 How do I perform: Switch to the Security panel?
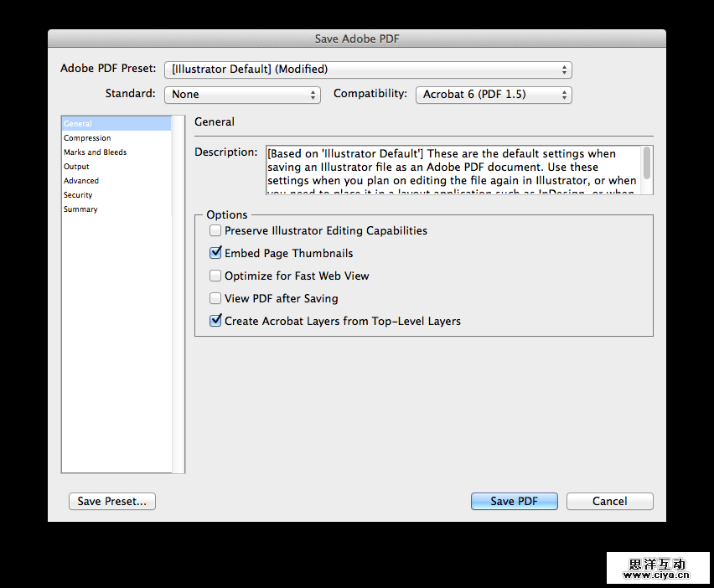[x=78, y=194]
